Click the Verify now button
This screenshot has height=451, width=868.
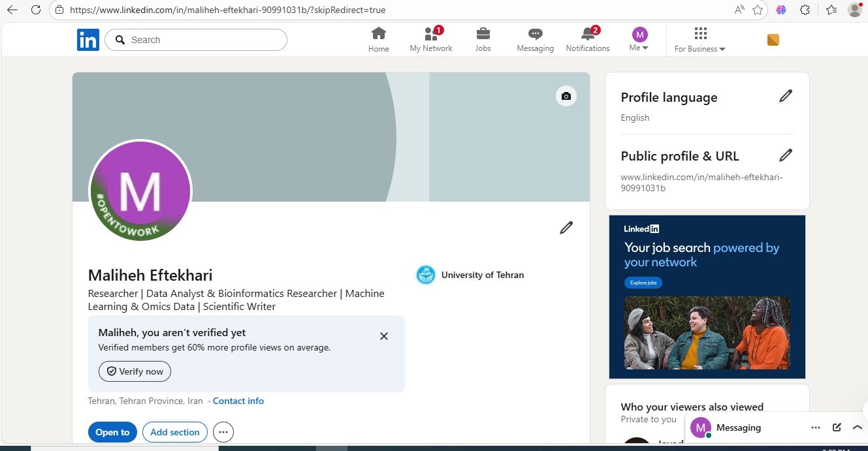point(135,371)
